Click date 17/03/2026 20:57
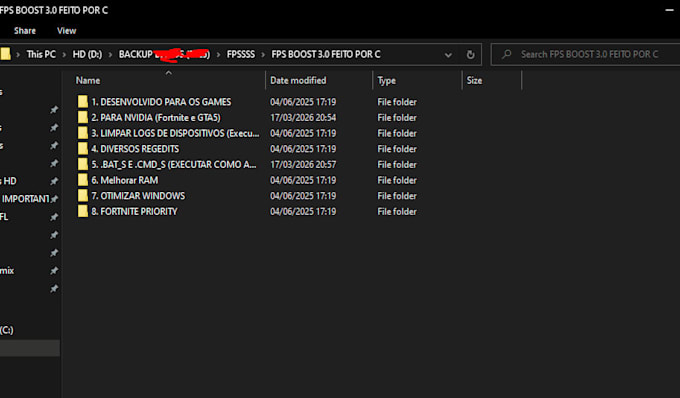Viewport: 680px width, 398px height. tap(303, 164)
